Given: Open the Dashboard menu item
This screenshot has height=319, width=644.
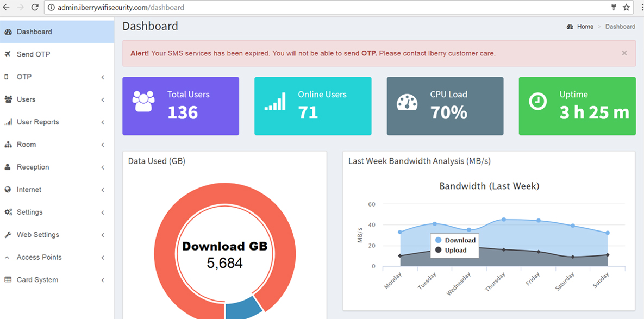Looking at the screenshot, I should (34, 32).
